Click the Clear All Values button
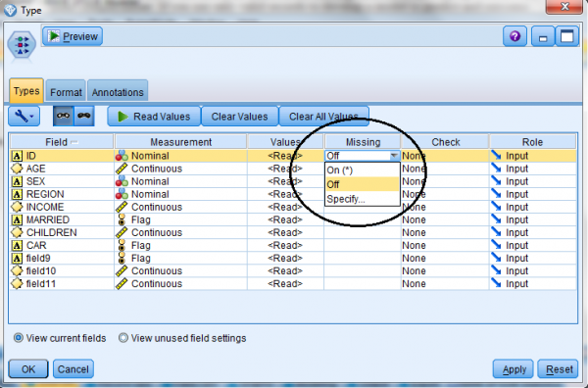The width and height of the screenshot is (588, 388). [x=324, y=117]
